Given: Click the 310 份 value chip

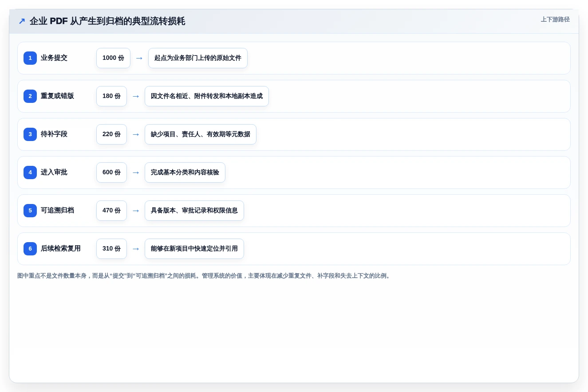Looking at the screenshot, I should tap(111, 249).
